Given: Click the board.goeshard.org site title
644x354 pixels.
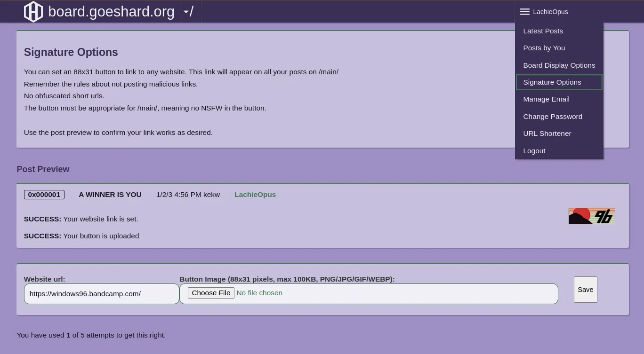Looking at the screenshot, I should [111, 12].
